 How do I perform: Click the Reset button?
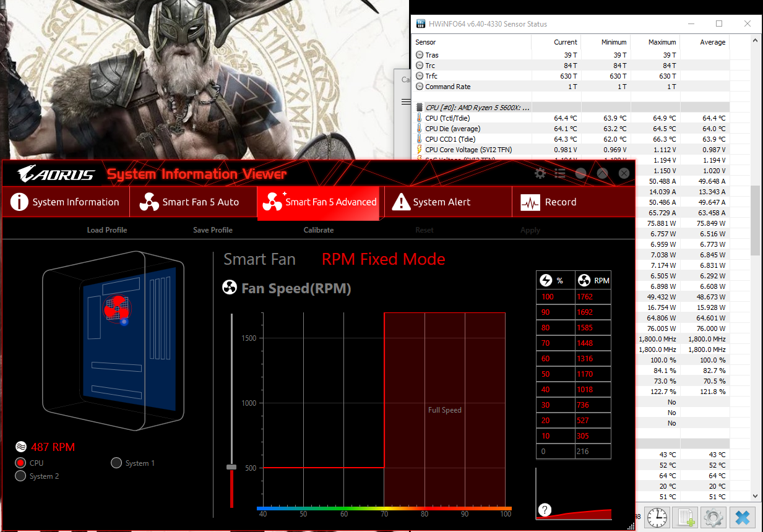(x=425, y=230)
